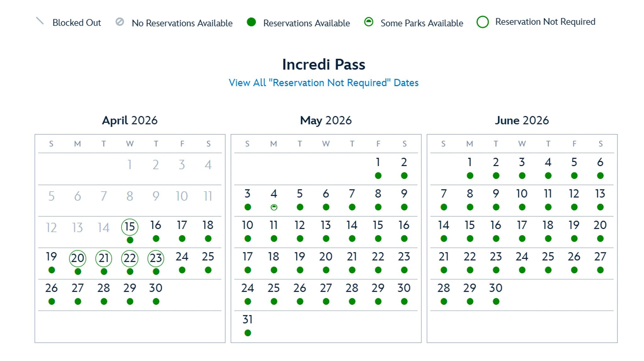
Task: Choose April 23 circled date
Action: [156, 258]
